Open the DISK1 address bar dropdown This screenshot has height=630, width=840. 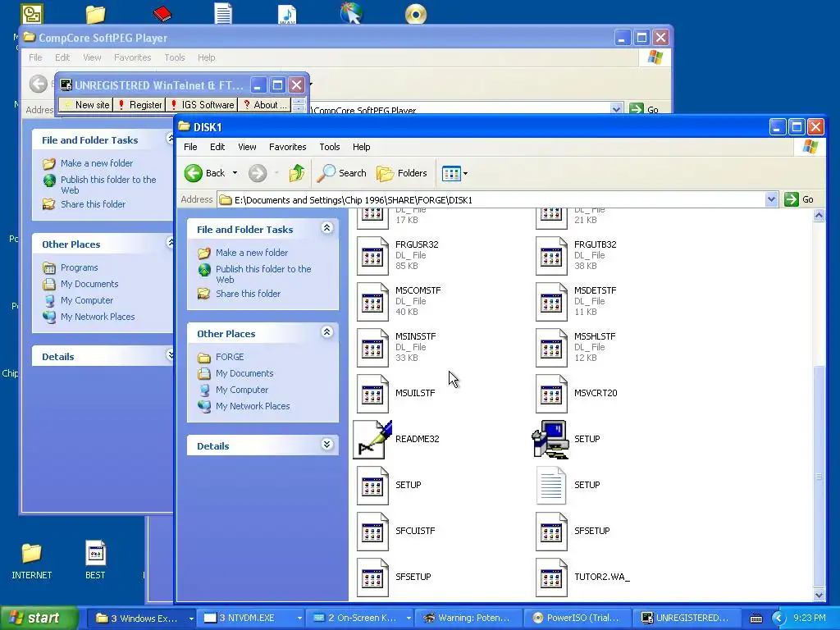coord(771,200)
